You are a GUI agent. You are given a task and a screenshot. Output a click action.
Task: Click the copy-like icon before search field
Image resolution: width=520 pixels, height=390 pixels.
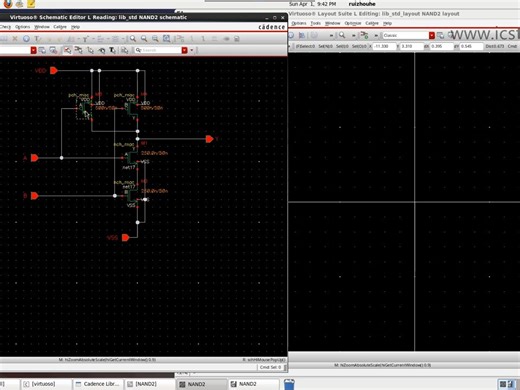[124, 50]
